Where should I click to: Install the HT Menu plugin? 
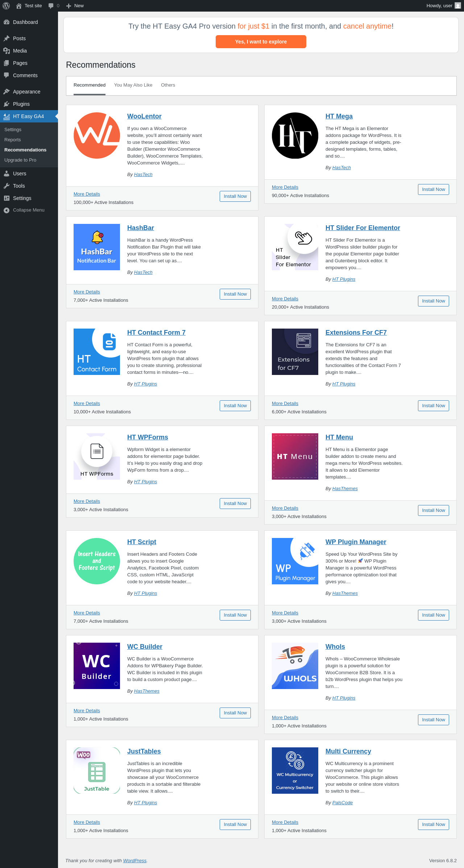point(434,510)
